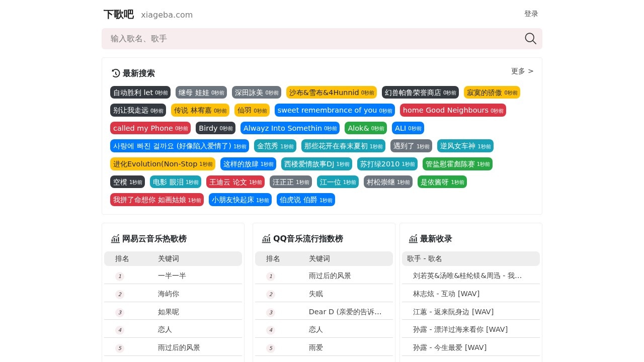Viewport: 644px width, 362px height.
Task: Click the magnifying glass search icon
Action: 530,39
